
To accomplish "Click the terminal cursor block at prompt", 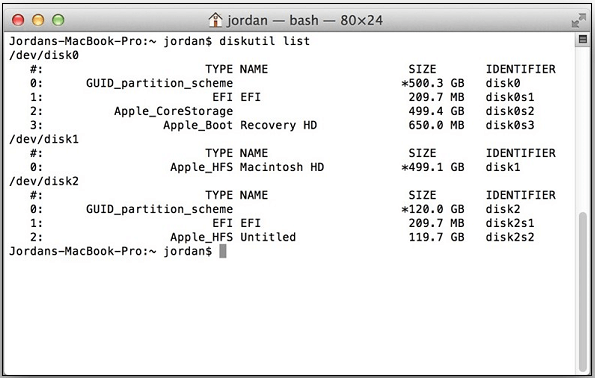I will pos(223,251).
